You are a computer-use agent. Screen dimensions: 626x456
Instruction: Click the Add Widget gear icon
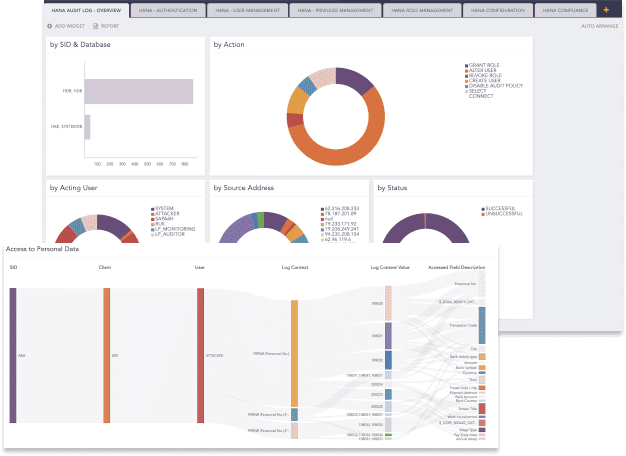tap(50, 26)
